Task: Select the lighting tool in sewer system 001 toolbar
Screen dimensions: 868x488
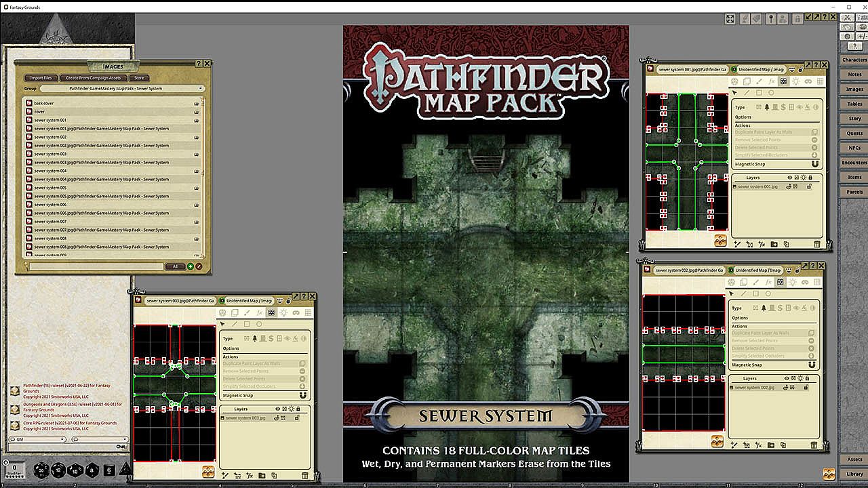Action: pyautogui.click(x=795, y=81)
